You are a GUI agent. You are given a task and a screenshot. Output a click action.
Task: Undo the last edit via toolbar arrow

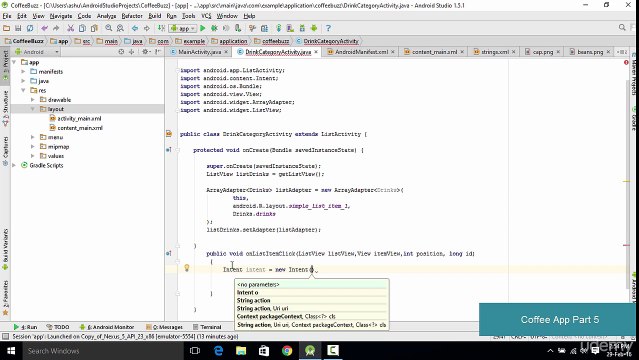coord(44,28)
